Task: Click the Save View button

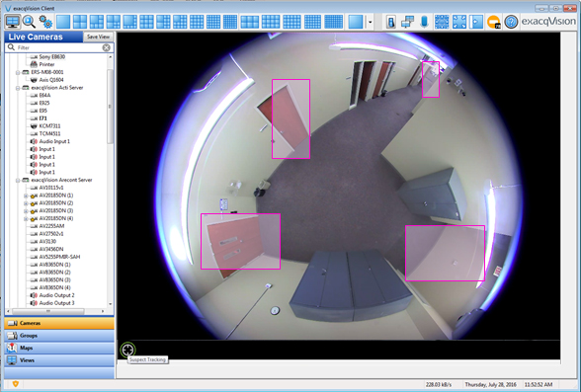Action: pos(98,37)
